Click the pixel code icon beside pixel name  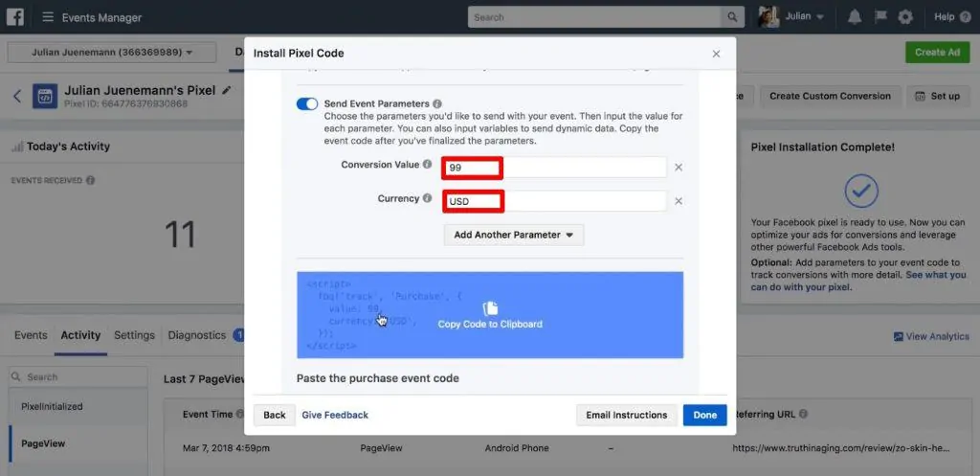[45, 97]
